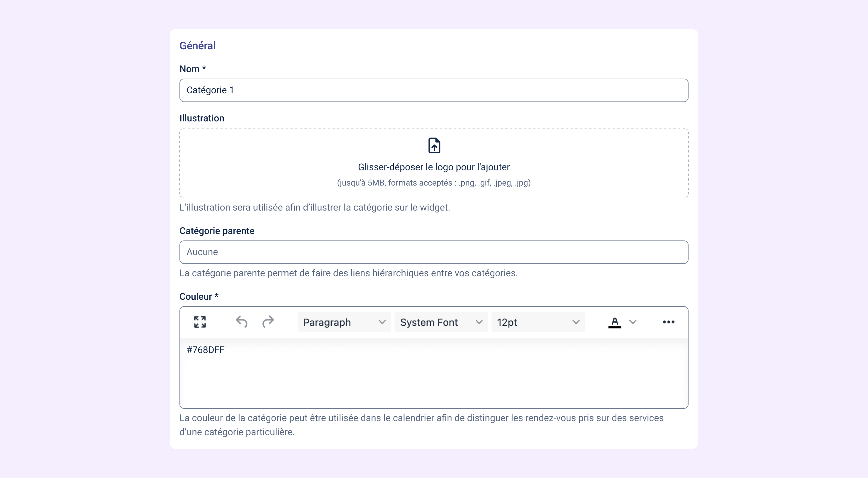
Task: Undo last edit in Couleur editor
Action: 241,322
